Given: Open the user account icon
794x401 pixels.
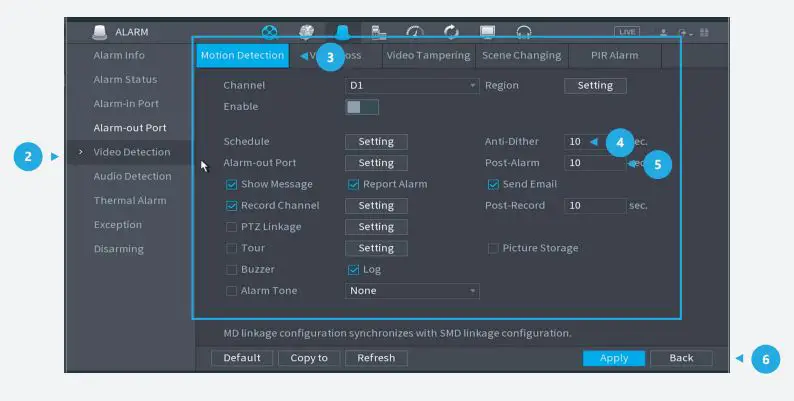Looking at the screenshot, I should point(663,32).
